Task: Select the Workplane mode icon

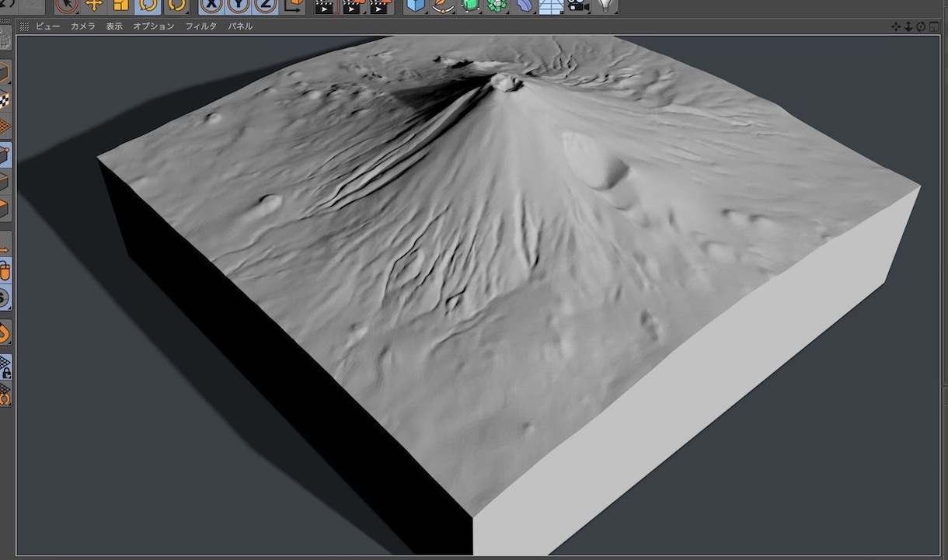Action: [5, 127]
